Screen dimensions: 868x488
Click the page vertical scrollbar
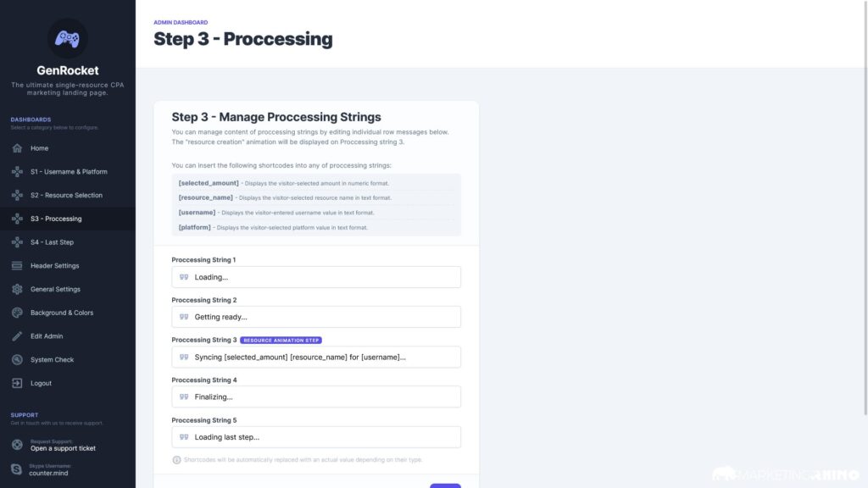tap(865, 208)
